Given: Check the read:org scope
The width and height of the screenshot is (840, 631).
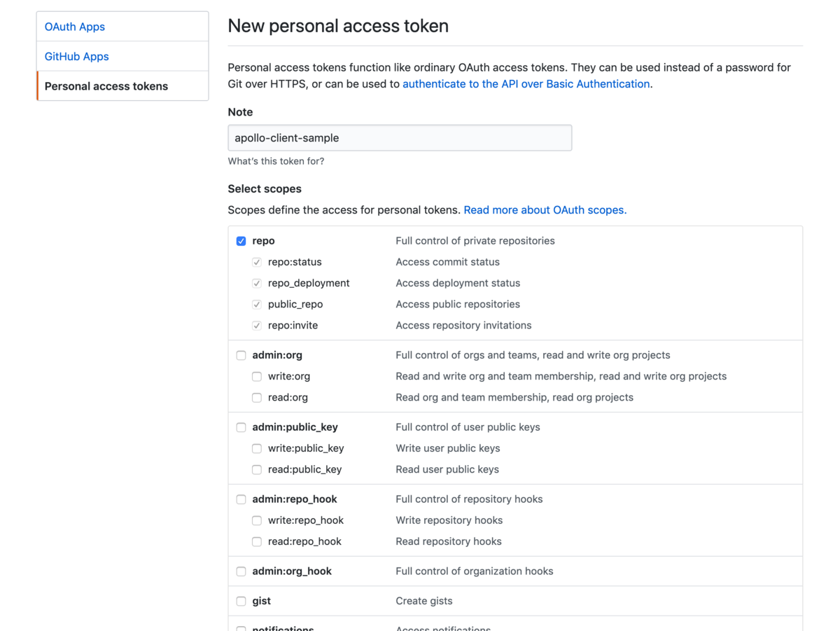Looking at the screenshot, I should click(x=257, y=397).
